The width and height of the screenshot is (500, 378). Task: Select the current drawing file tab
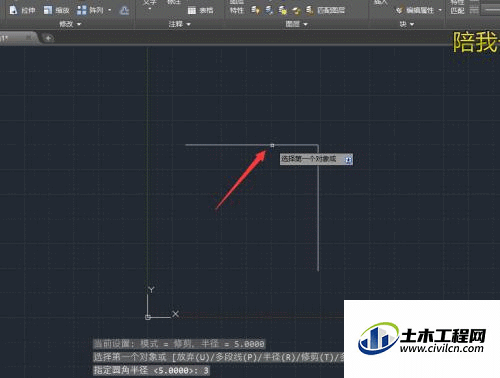(18, 38)
